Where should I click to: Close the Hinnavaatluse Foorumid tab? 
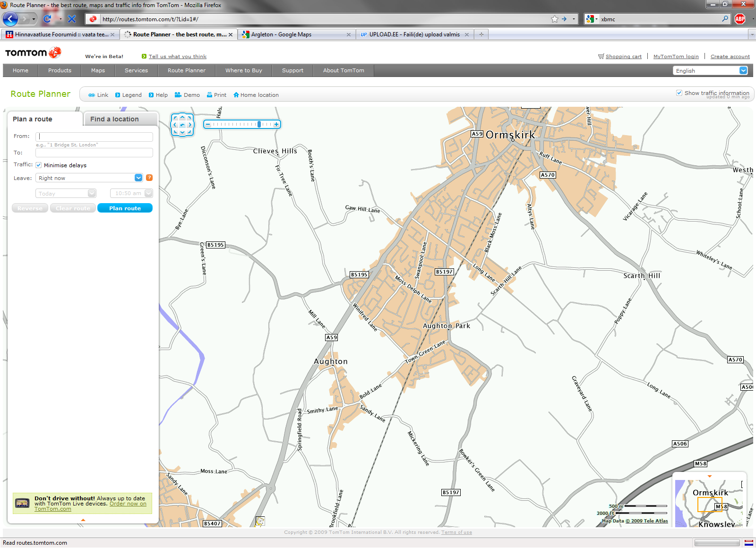112,34
